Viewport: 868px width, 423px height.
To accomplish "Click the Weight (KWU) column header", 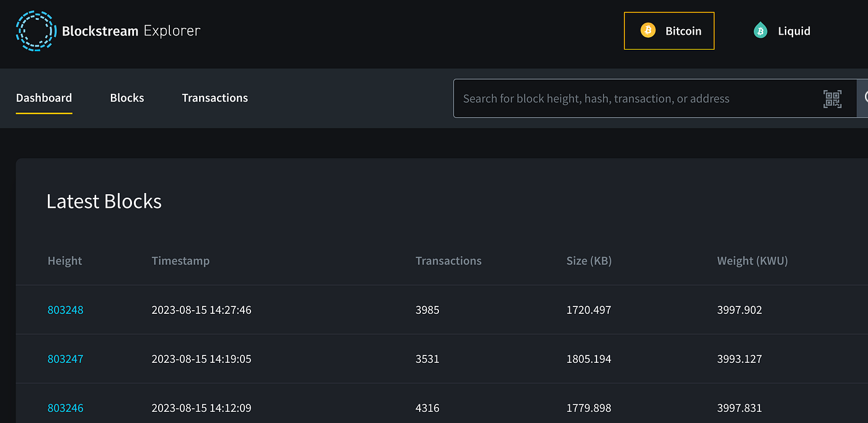I will click(x=752, y=260).
